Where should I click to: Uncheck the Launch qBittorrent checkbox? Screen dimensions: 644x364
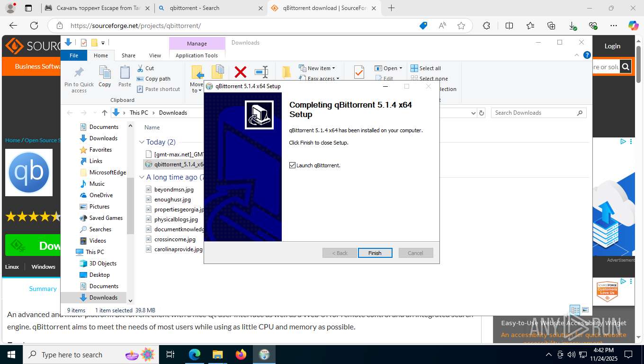(292, 165)
